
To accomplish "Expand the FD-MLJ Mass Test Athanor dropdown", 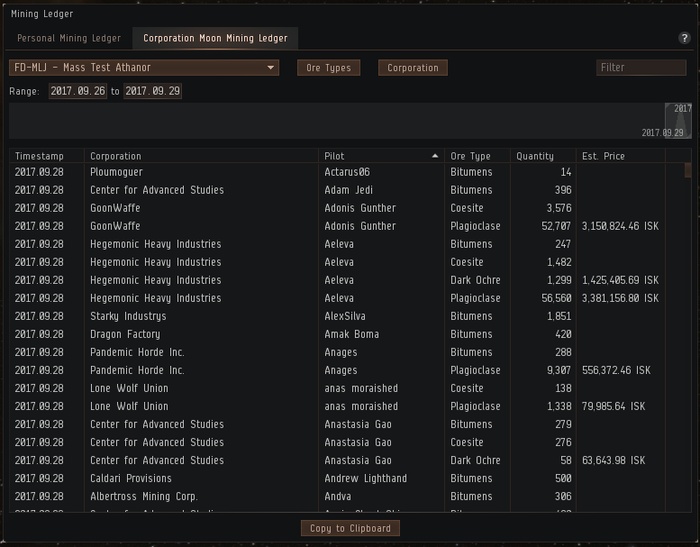I will click(x=144, y=68).
